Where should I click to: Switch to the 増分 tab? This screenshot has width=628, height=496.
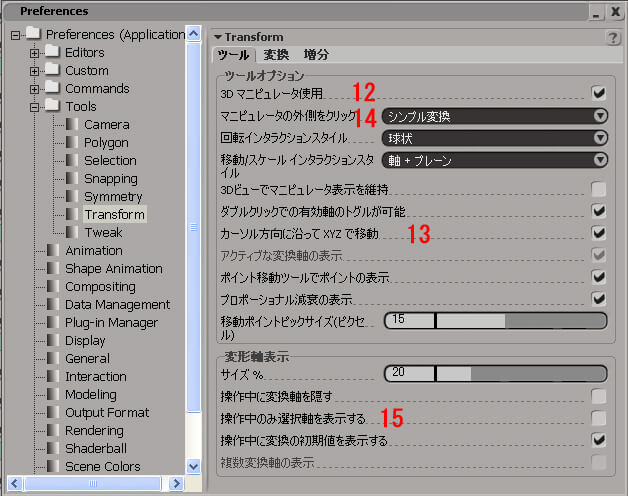point(316,55)
